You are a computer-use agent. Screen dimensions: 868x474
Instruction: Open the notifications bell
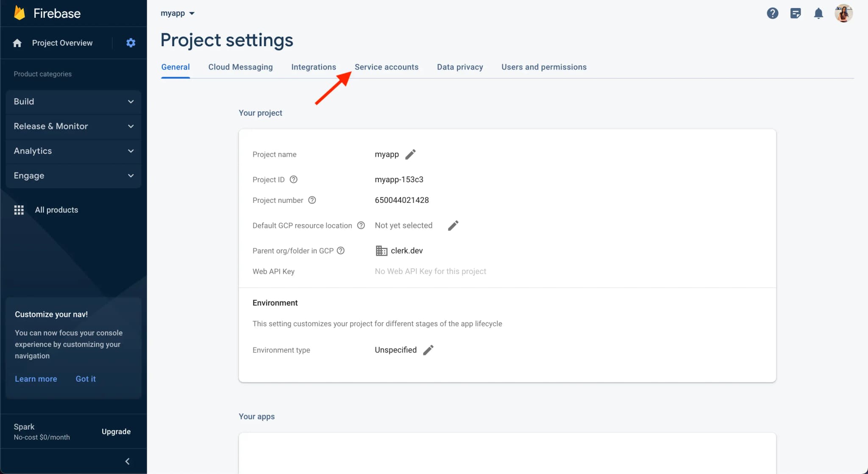tap(818, 14)
